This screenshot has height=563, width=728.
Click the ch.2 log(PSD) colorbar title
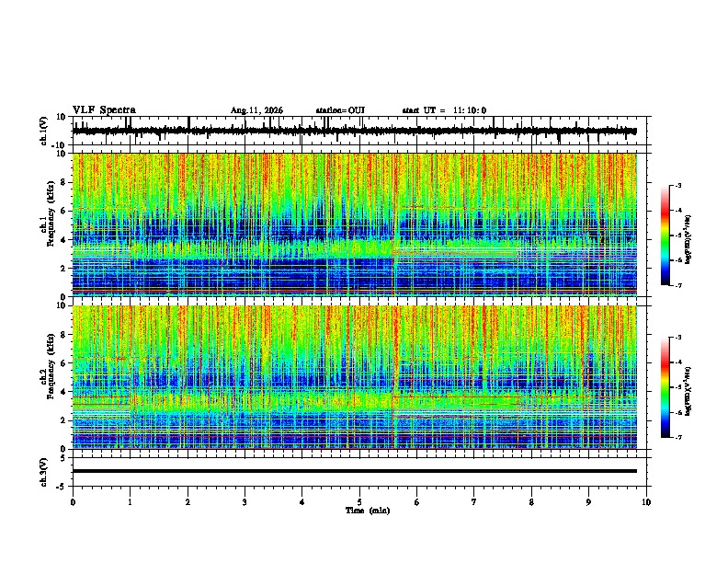pos(688,392)
